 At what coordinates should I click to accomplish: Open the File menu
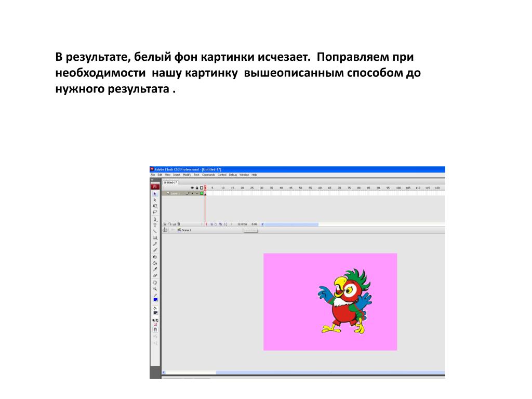tap(153, 175)
